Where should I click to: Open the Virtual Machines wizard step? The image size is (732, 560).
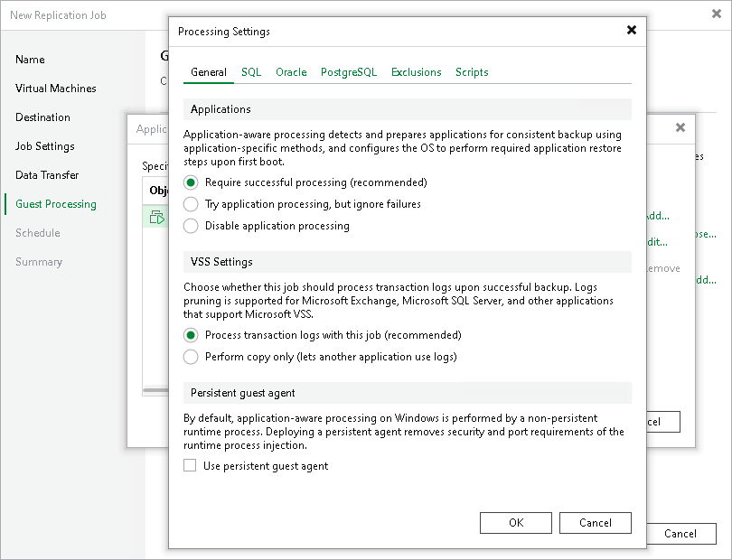tap(55, 89)
